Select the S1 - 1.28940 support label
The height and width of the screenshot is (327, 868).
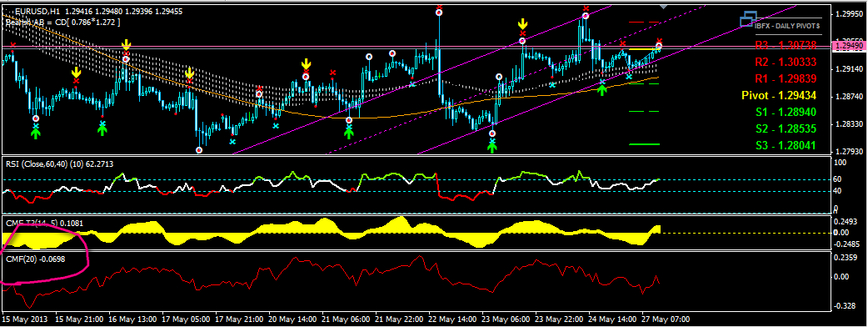point(786,112)
